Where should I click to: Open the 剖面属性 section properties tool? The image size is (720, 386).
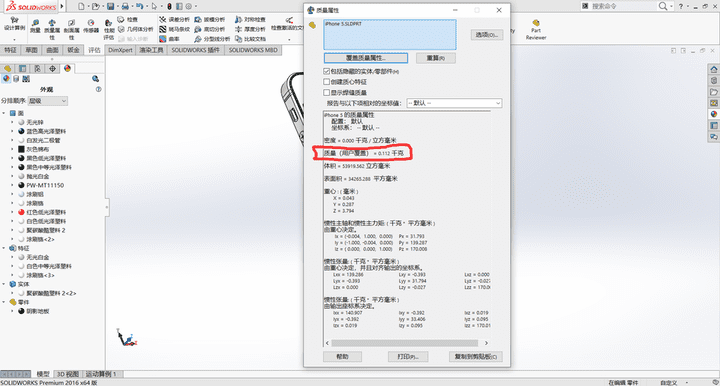pyautogui.click(x=71, y=29)
